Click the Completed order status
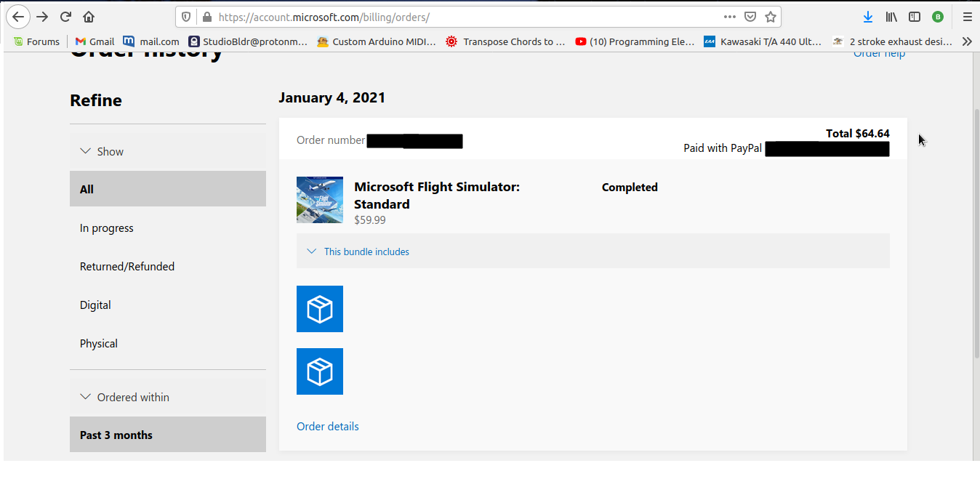980x503 pixels. click(x=630, y=187)
